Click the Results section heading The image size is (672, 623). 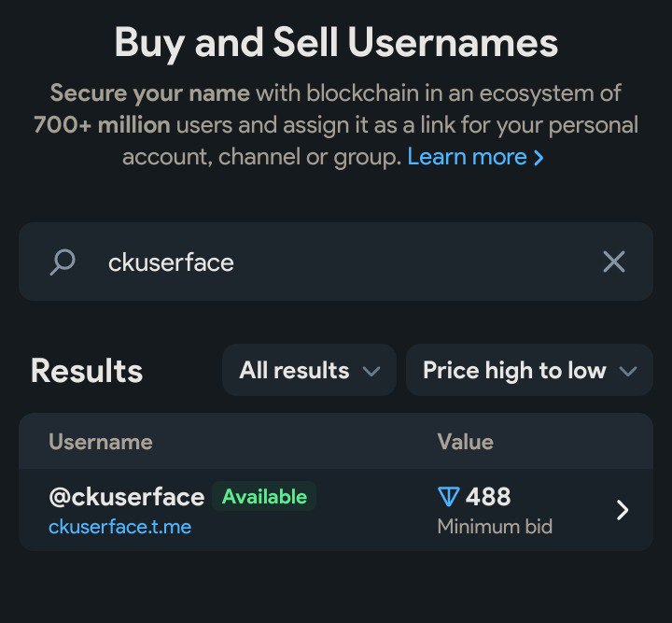click(87, 371)
